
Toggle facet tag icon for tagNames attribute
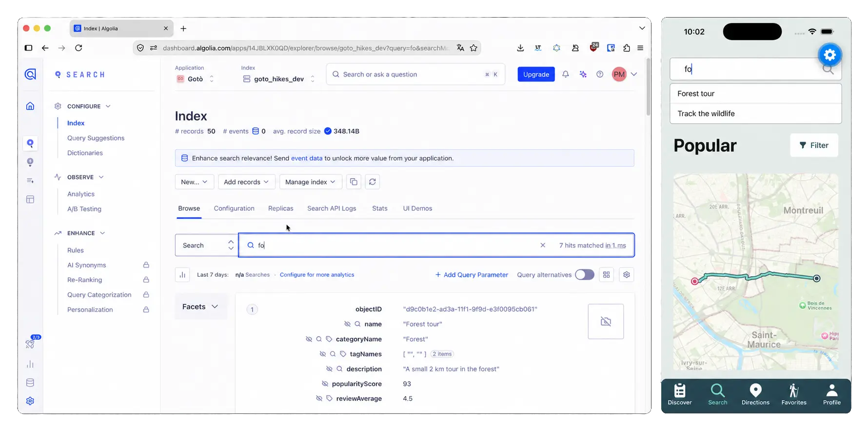(343, 354)
